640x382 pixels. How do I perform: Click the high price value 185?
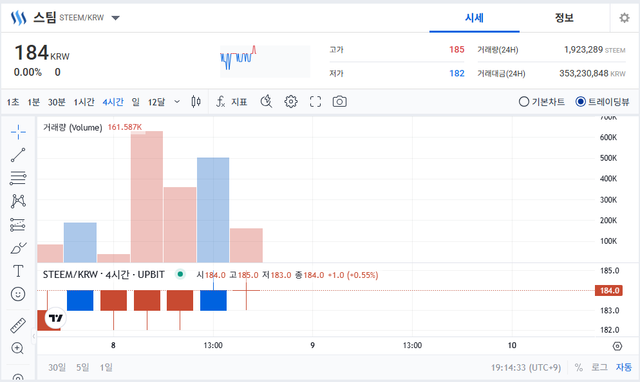click(457, 50)
